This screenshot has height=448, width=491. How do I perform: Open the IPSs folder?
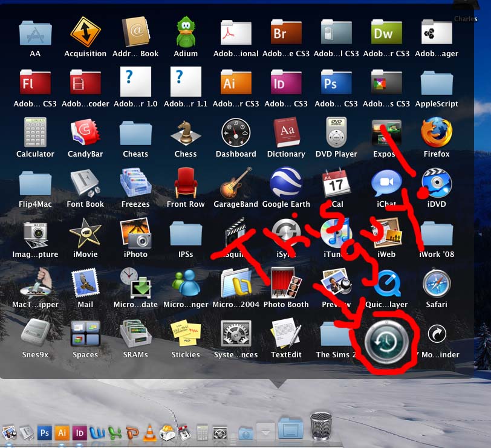point(186,233)
